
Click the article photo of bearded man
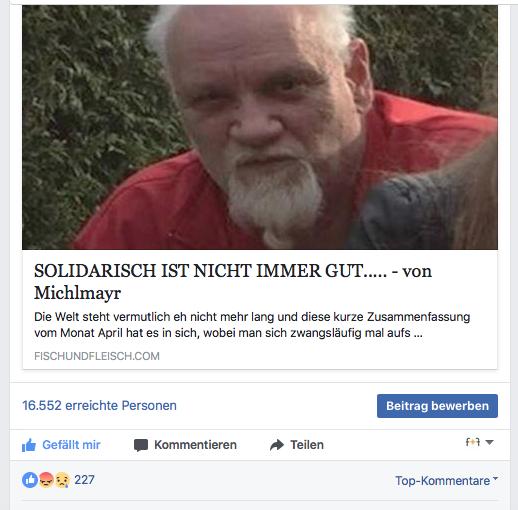tap(260, 127)
